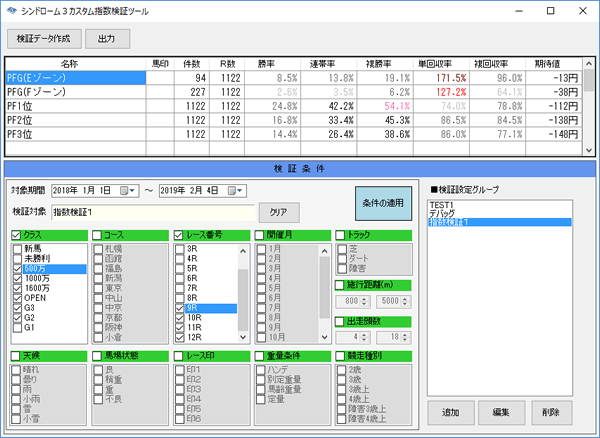The height and width of the screenshot is (438, 600).
Task: Click the 勝率 column header
Action: (272, 64)
